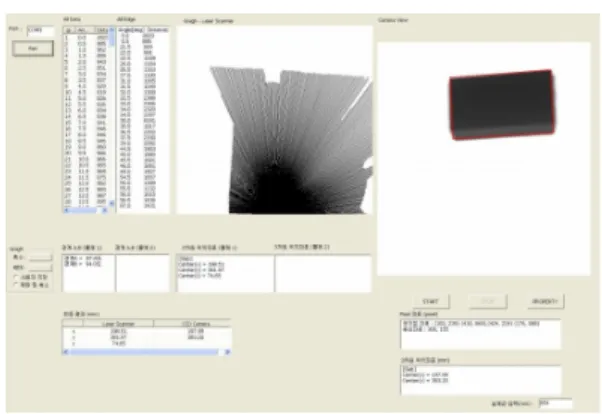The height and width of the screenshot is (414, 602).
Task: Select the first radio button in Graph group
Action: (16, 277)
